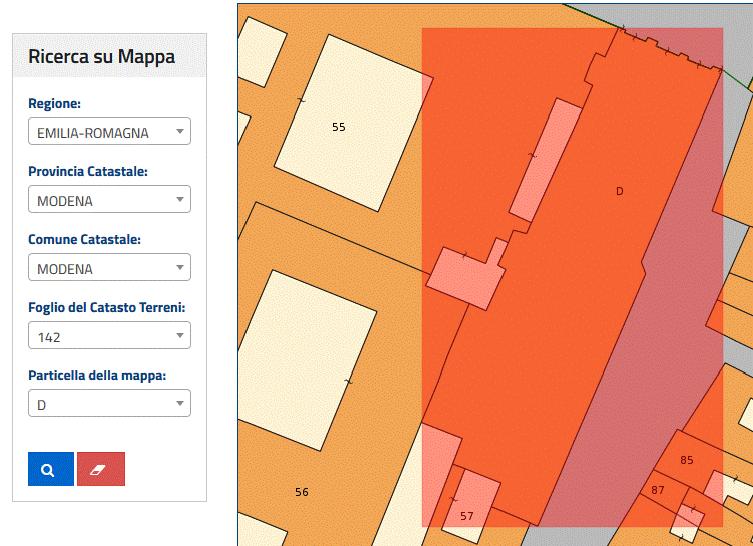Click the Ricerca su Mappa panel heading
The width and height of the screenshot is (753, 546).
tap(101, 56)
